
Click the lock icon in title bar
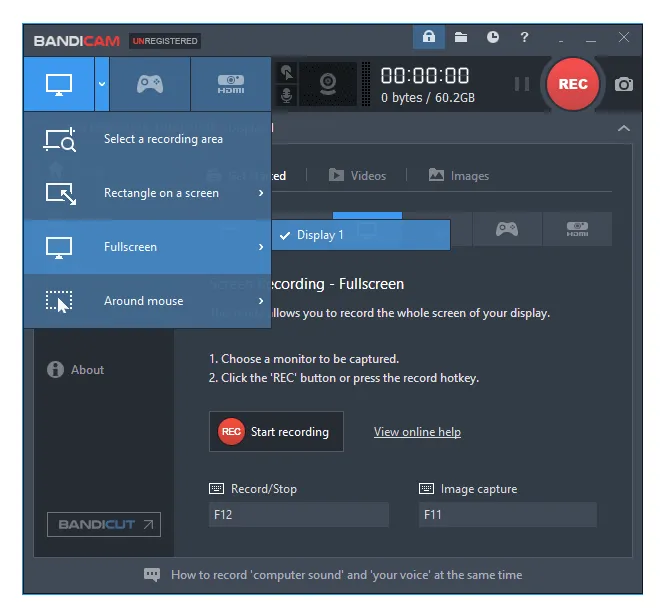tap(429, 37)
